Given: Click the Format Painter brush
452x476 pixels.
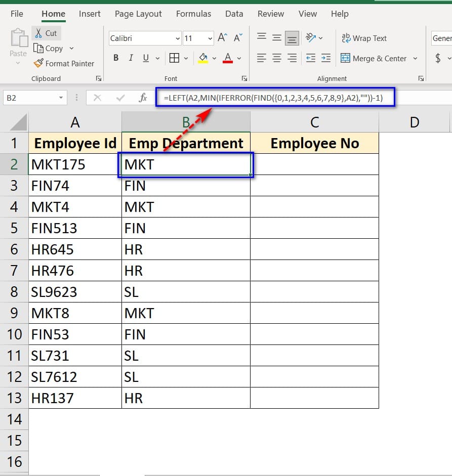Looking at the screenshot, I should click(38, 64).
